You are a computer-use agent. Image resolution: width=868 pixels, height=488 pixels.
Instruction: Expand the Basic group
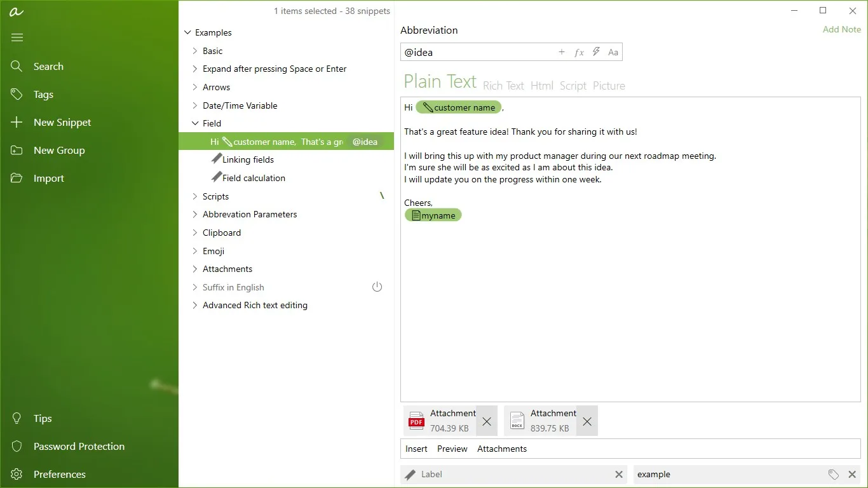pyautogui.click(x=195, y=51)
